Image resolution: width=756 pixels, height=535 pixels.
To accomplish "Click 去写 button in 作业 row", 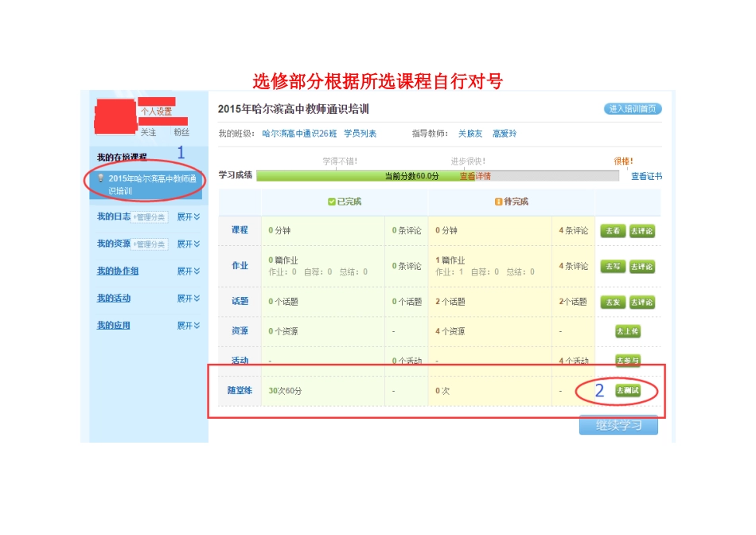I will tap(613, 266).
